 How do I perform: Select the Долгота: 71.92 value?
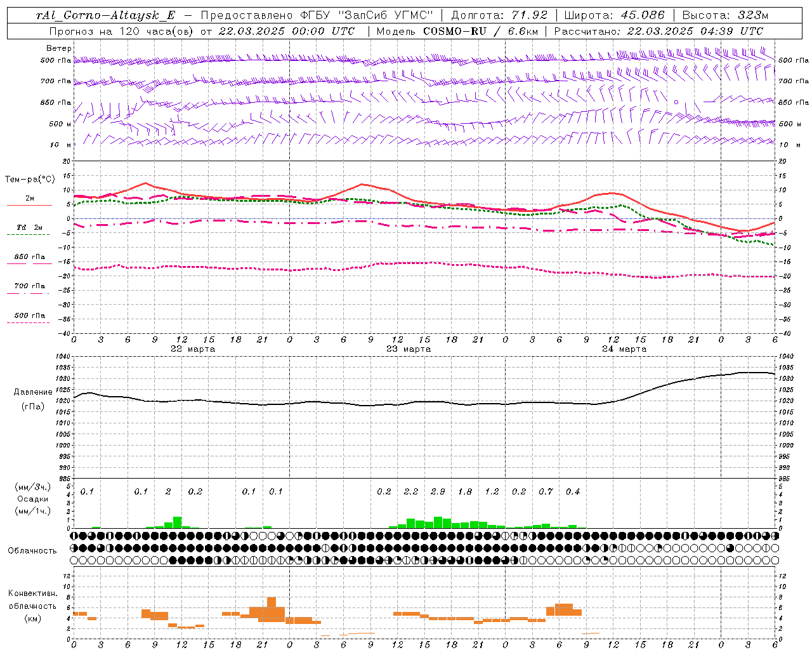click(499, 15)
